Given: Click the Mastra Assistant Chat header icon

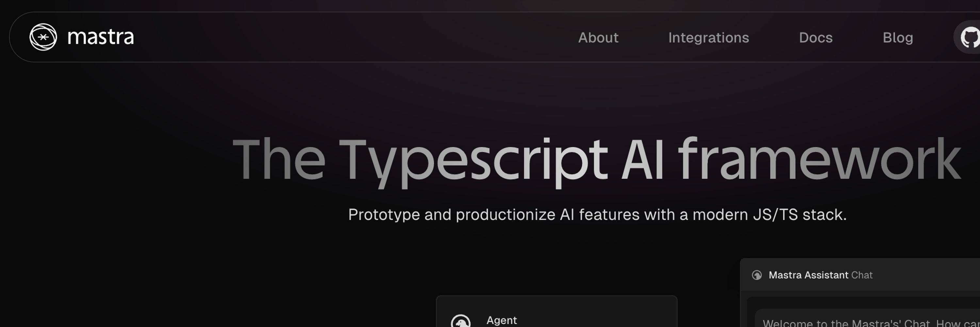Looking at the screenshot, I should tap(757, 275).
